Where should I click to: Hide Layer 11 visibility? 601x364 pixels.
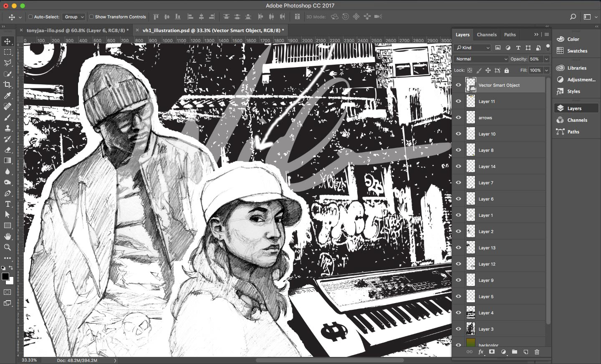pos(458,101)
